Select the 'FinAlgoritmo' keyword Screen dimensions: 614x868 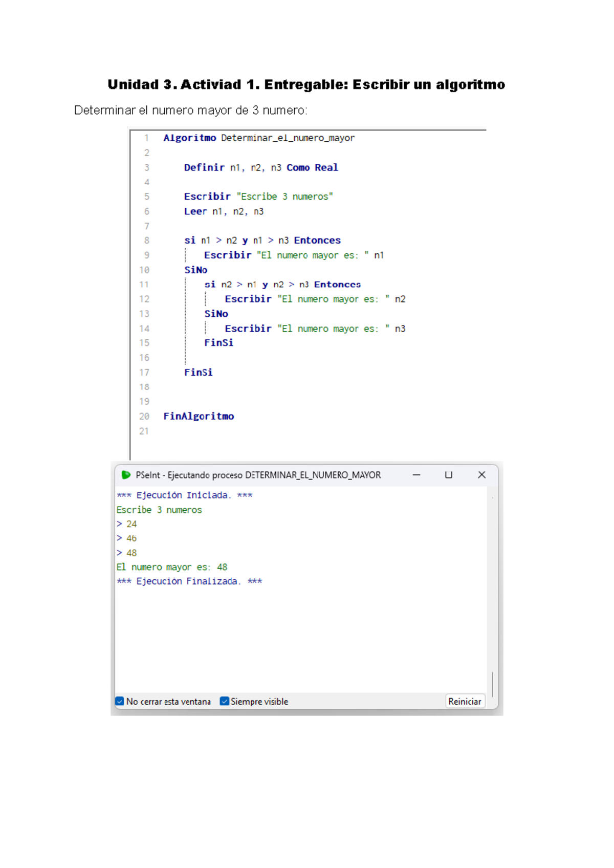[x=199, y=417]
